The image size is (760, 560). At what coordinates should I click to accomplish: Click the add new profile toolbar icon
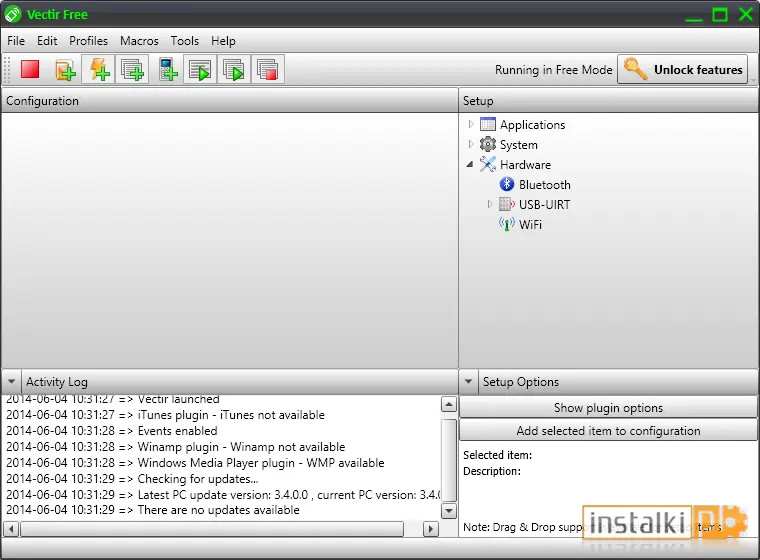click(x=65, y=70)
